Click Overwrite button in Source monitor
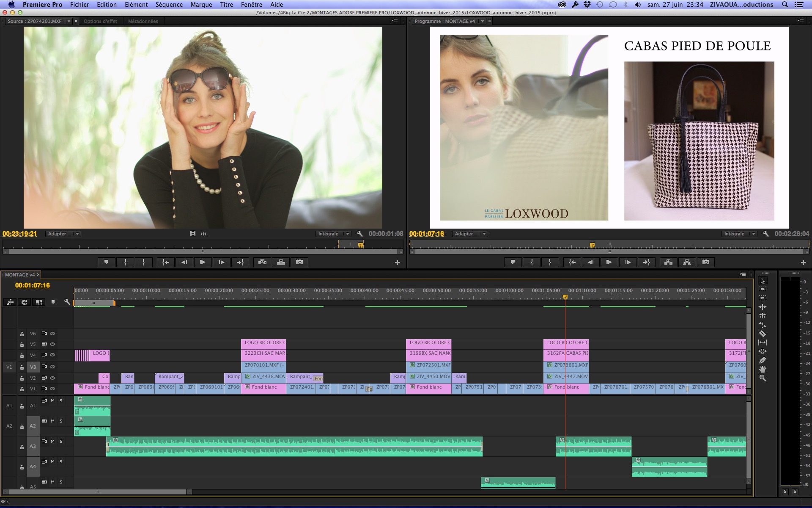The width and height of the screenshot is (812, 508). pos(281,262)
